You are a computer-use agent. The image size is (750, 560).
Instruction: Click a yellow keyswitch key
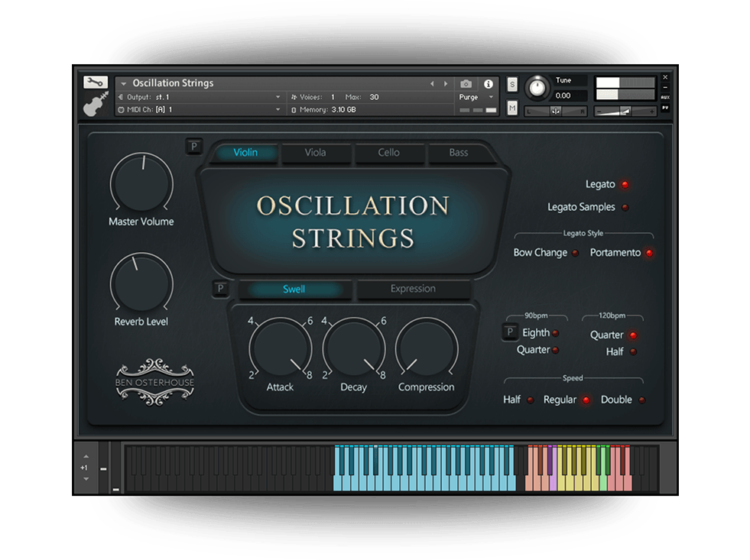(579, 483)
